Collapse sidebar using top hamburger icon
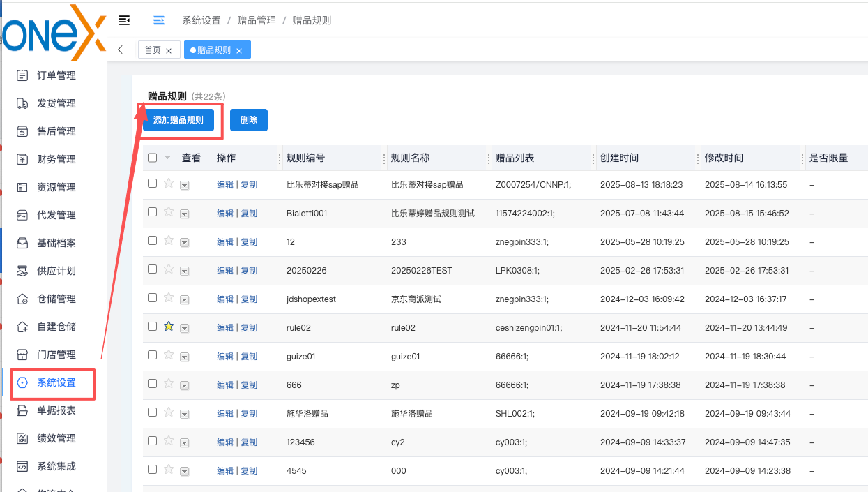868x492 pixels. [x=125, y=20]
